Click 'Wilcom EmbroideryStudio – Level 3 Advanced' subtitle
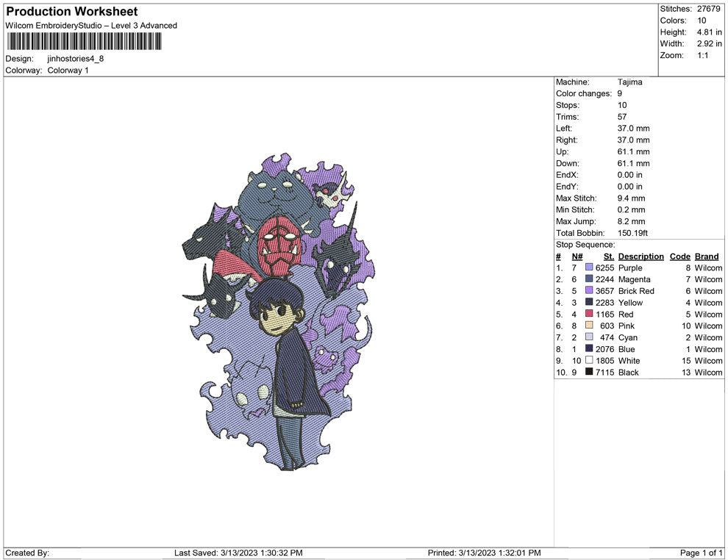Screen dimensions: 728x560 point(91,26)
